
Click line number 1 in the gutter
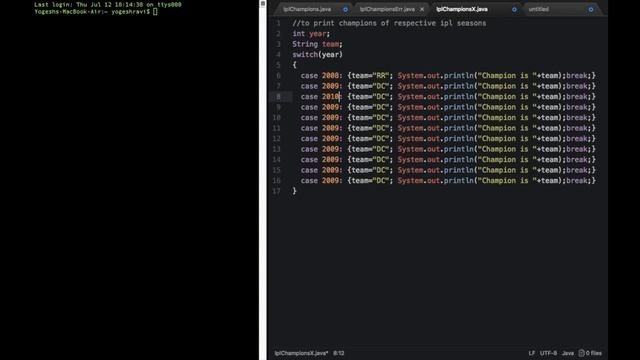[278, 23]
